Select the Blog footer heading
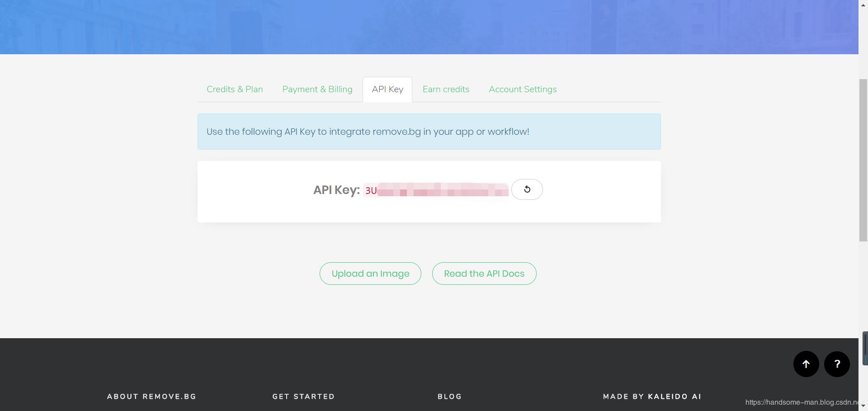 [449, 397]
